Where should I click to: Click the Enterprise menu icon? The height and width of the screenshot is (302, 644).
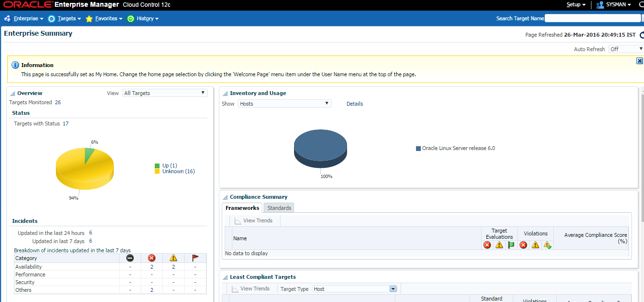tap(7, 19)
